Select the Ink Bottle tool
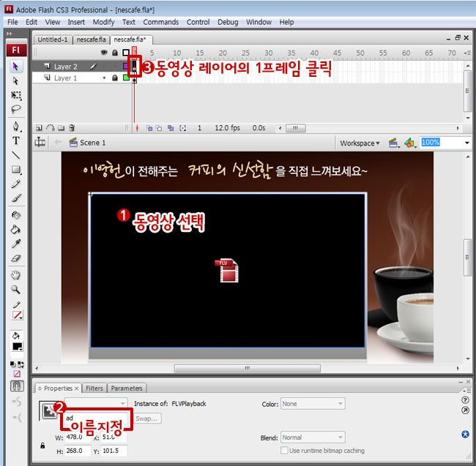The image size is (476, 466). (16, 215)
